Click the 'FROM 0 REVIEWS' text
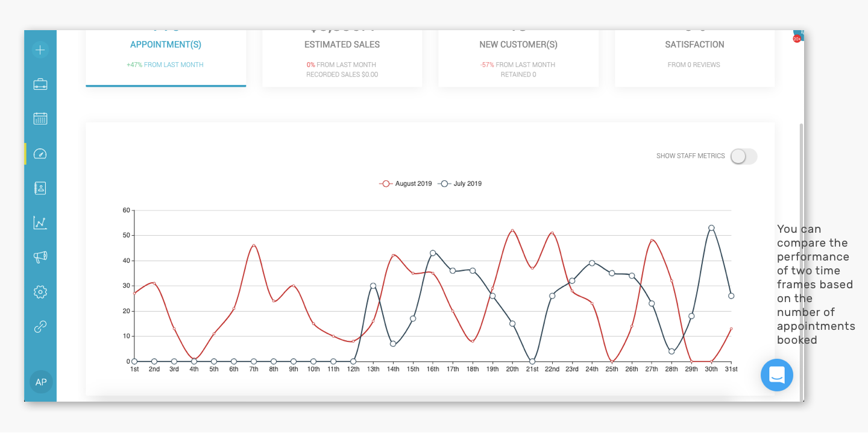The width and height of the screenshot is (868, 433). (694, 65)
